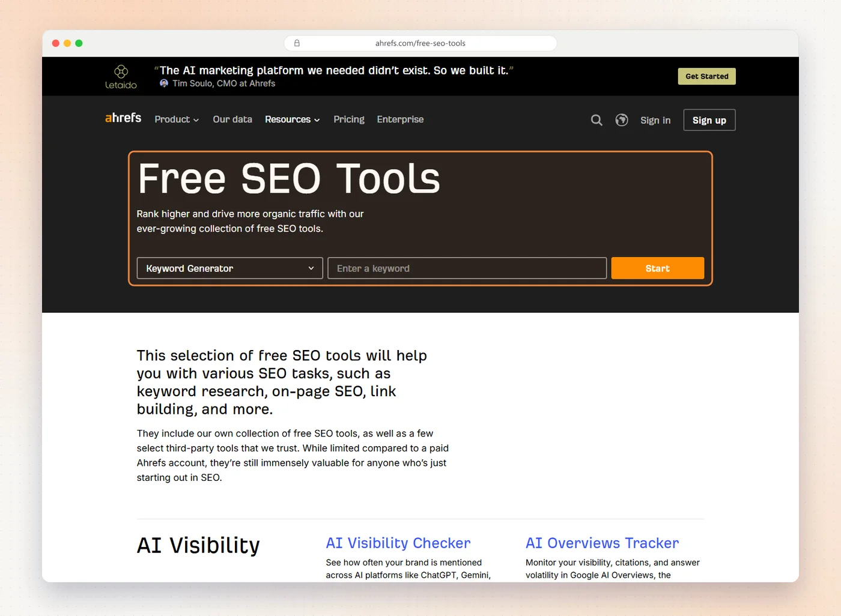Click the browser address bar URL
Screen dimensions: 841x616
tap(421, 43)
